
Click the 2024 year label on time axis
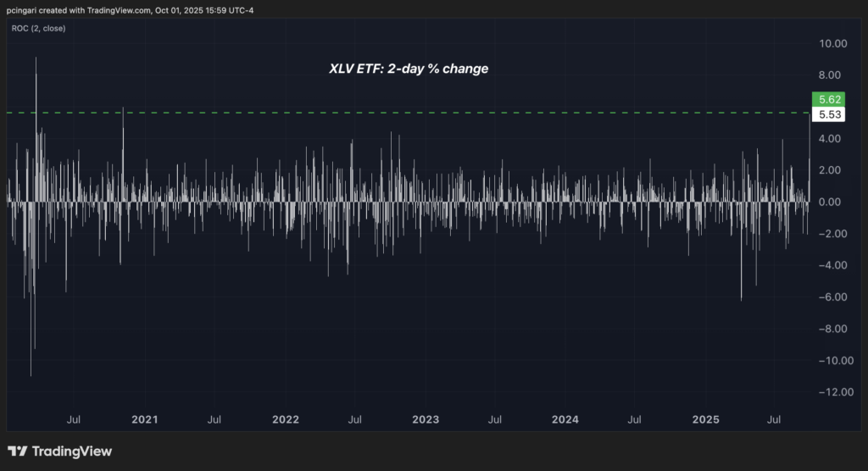[x=565, y=419]
